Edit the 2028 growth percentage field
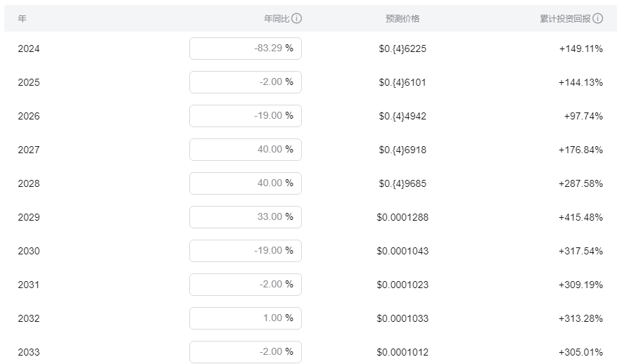This screenshot has height=364, width=622. pos(245,183)
